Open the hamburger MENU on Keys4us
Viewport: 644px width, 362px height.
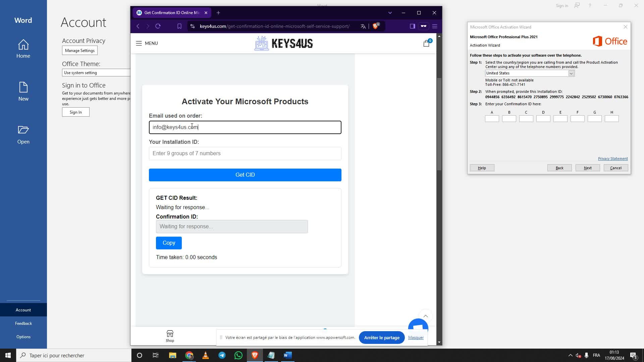(147, 43)
